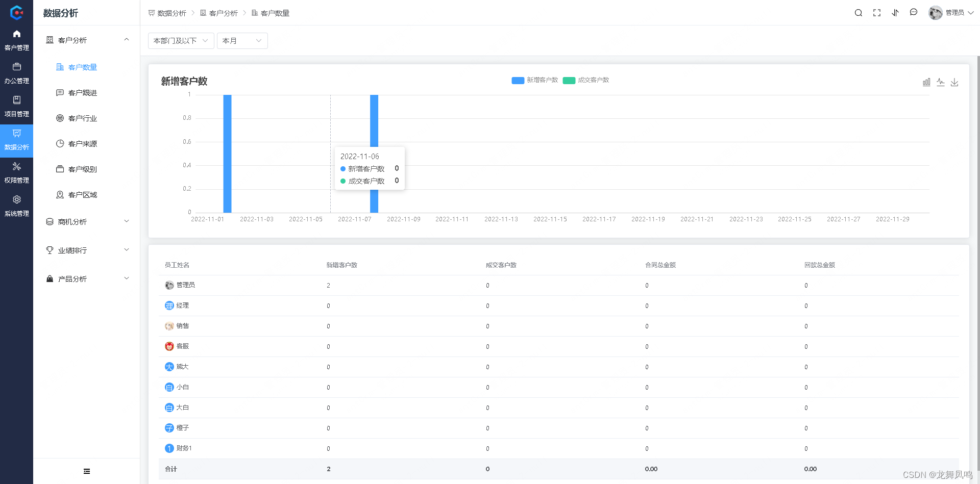Screen dimensions: 980x484
Task: Click 合计 totals row label
Action: click(x=171, y=469)
